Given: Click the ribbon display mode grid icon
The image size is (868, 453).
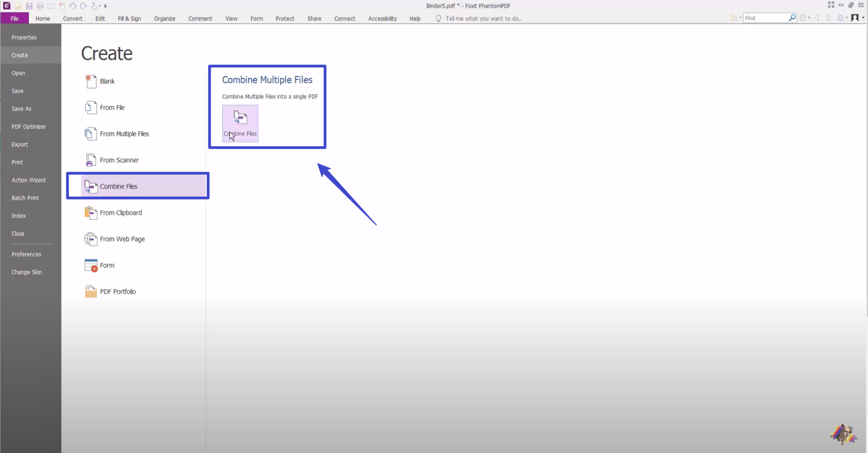Looking at the screenshot, I should pyautogui.click(x=831, y=5).
